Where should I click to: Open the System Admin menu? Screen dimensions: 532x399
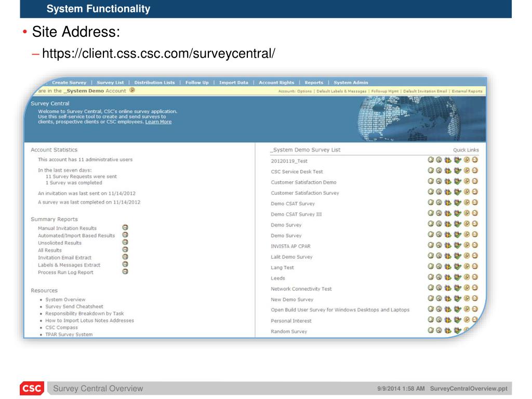coord(351,83)
